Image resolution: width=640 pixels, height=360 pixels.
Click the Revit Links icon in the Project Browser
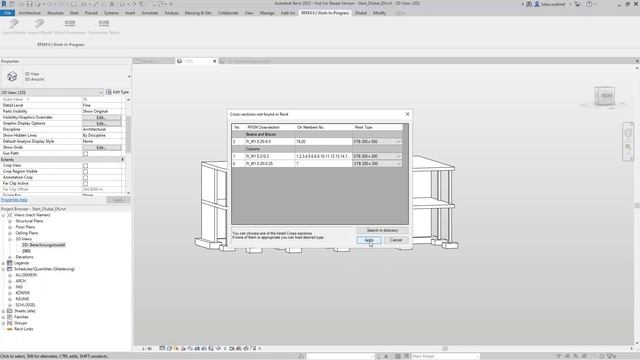click(10, 329)
